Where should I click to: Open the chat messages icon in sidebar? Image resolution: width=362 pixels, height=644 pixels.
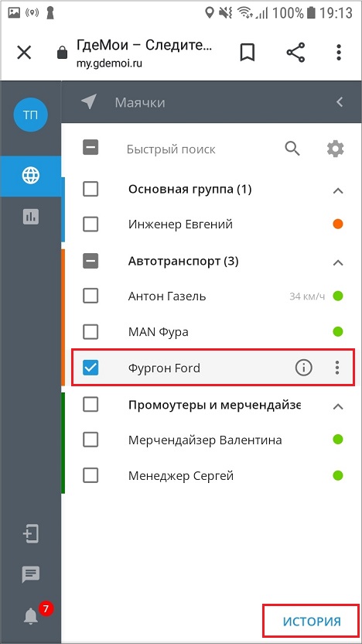click(31, 574)
